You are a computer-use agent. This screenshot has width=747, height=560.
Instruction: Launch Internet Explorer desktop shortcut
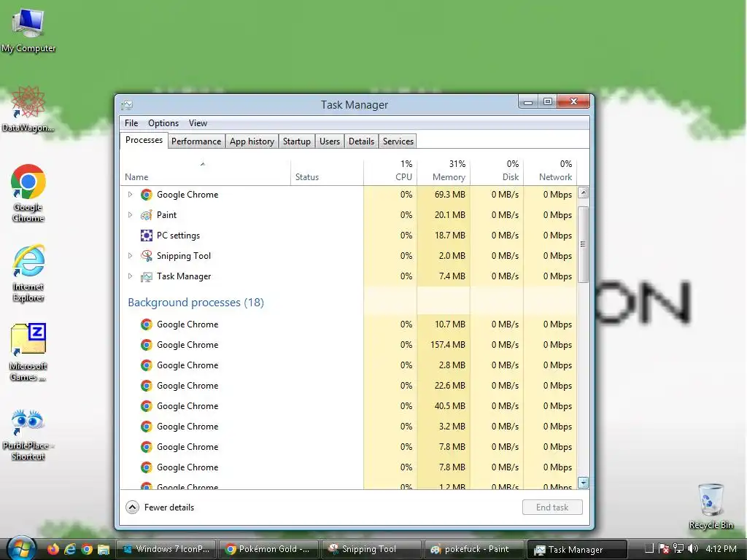(x=28, y=273)
